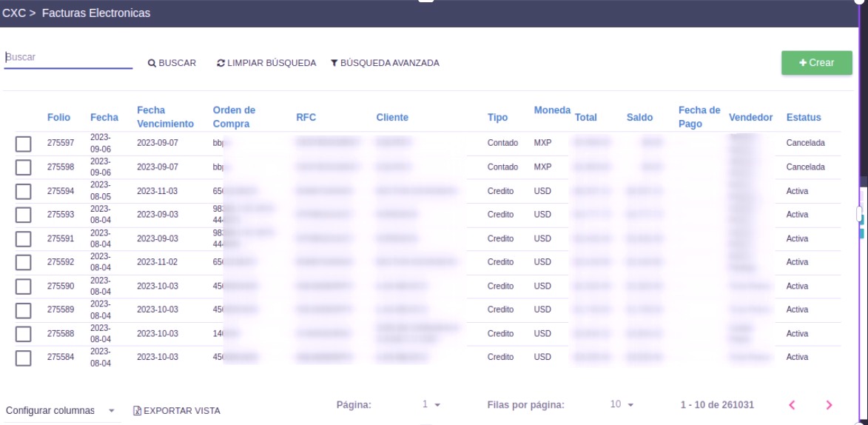Sort by Total column header
The height and width of the screenshot is (425, 868).
pos(585,118)
